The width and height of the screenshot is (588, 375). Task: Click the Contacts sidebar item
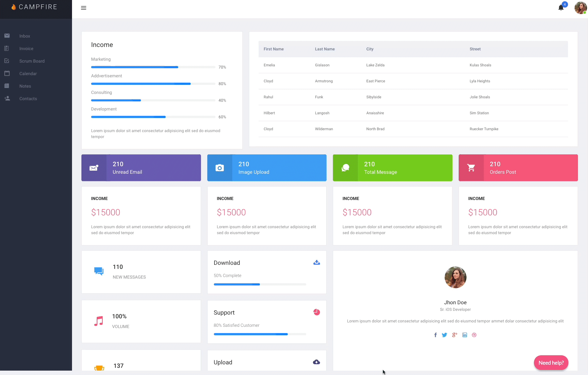coord(28,99)
